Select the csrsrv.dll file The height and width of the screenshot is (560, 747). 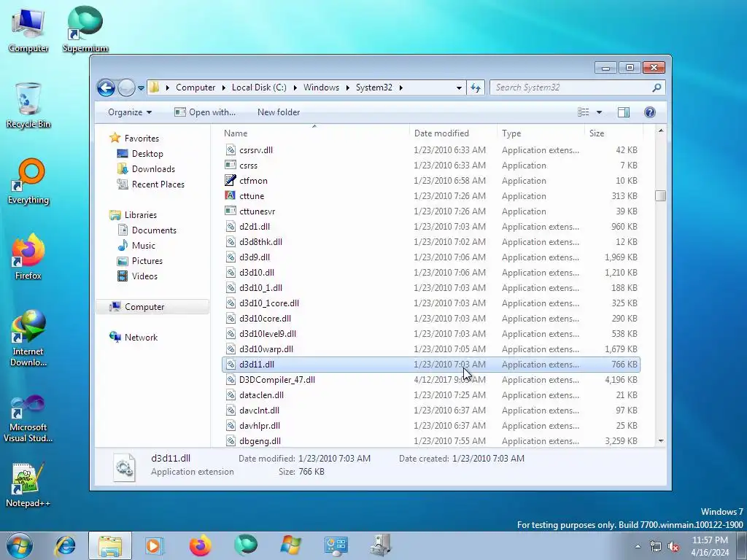(x=430, y=150)
